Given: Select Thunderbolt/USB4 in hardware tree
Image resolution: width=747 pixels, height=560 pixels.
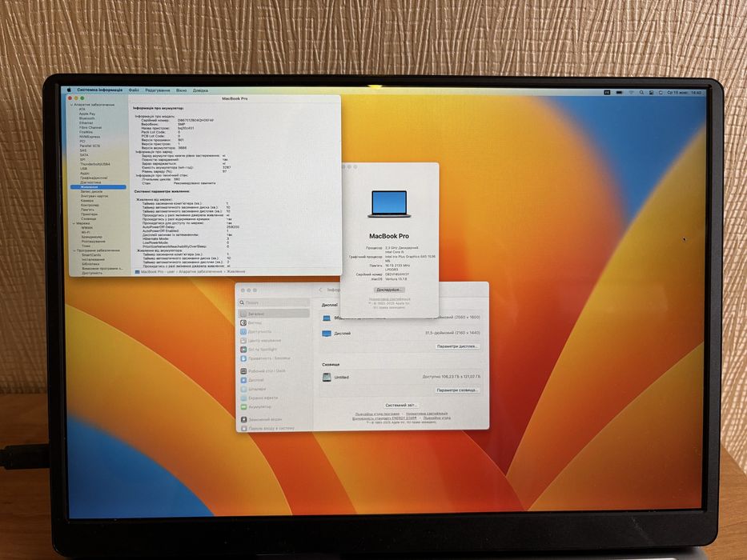Looking at the screenshot, I should point(94,164).
